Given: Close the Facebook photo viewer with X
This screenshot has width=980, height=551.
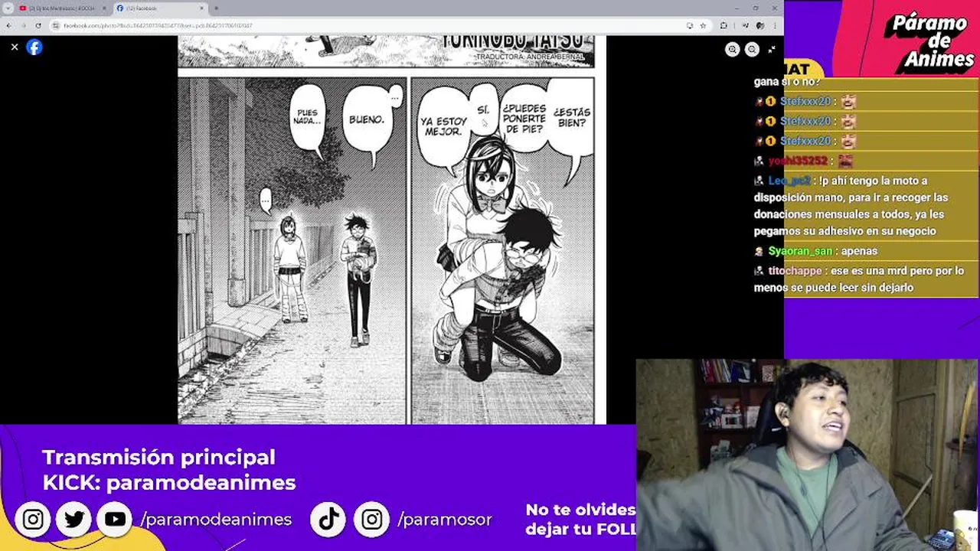Looking at the screenshot, I should [15, 47].
